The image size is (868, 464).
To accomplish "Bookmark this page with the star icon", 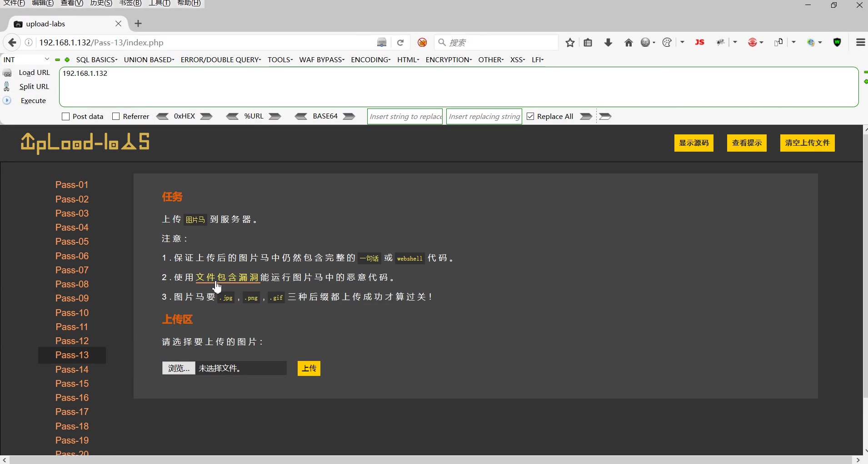I will pyautogui.click(x=570, y=42).
